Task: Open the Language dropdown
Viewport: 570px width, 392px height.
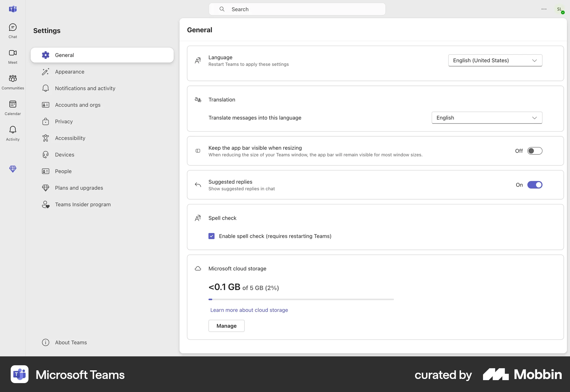Action: coord(495,60)
